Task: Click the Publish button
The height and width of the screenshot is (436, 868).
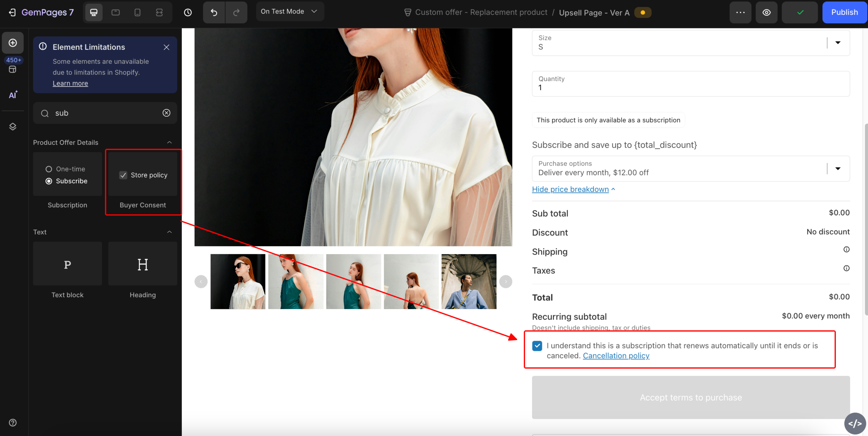Action: pos(844,13)
